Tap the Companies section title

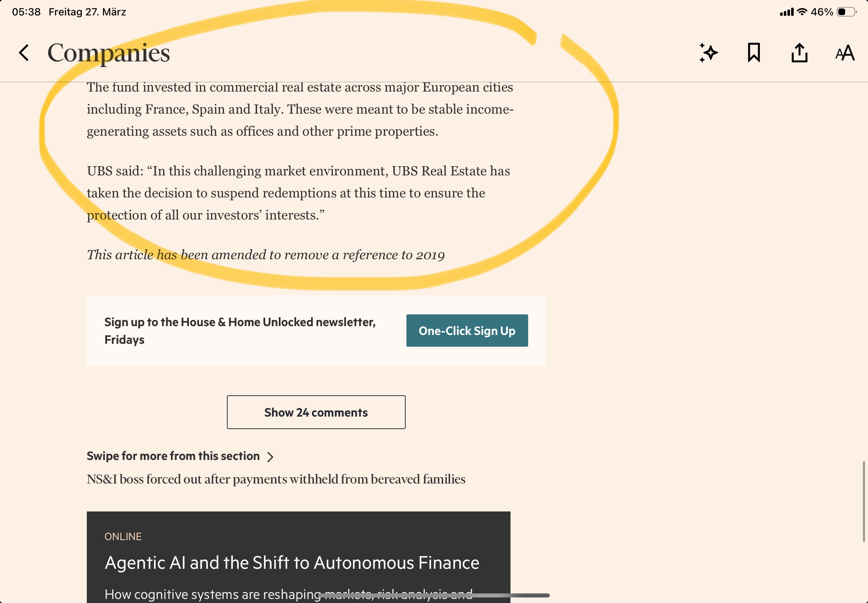[x=108, y=53]
